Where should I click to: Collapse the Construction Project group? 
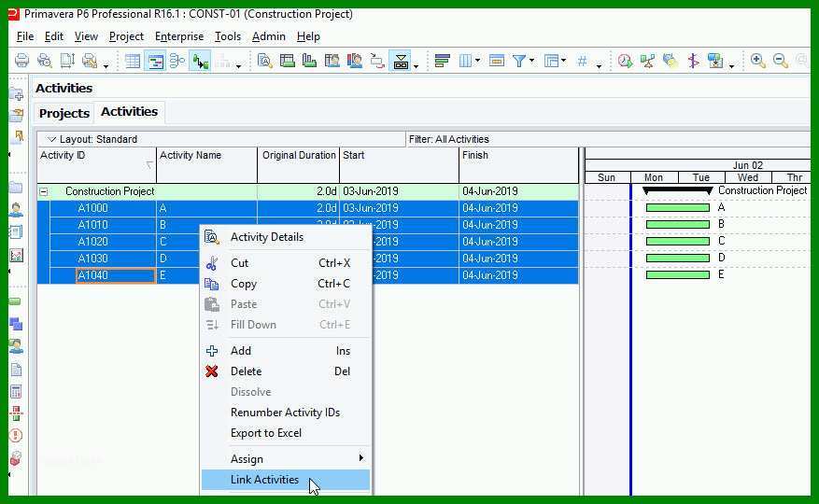pyautogui.click(x=44, y=191)
